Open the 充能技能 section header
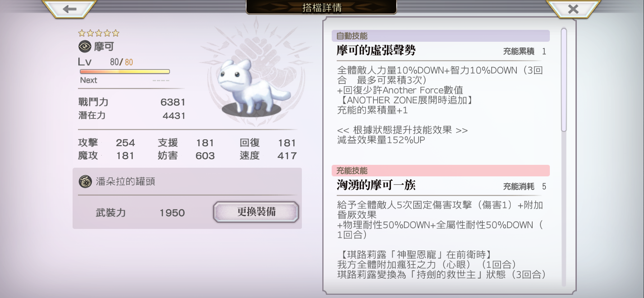This screenshot has width=644, height=298. coord(441,171)
